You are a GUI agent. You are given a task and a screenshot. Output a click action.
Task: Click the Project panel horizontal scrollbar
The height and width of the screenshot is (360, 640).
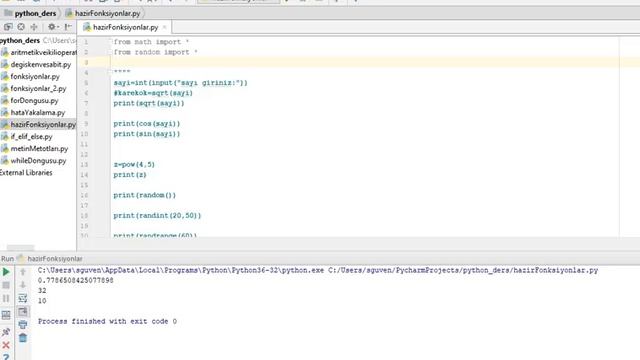(x=20, y=247)
